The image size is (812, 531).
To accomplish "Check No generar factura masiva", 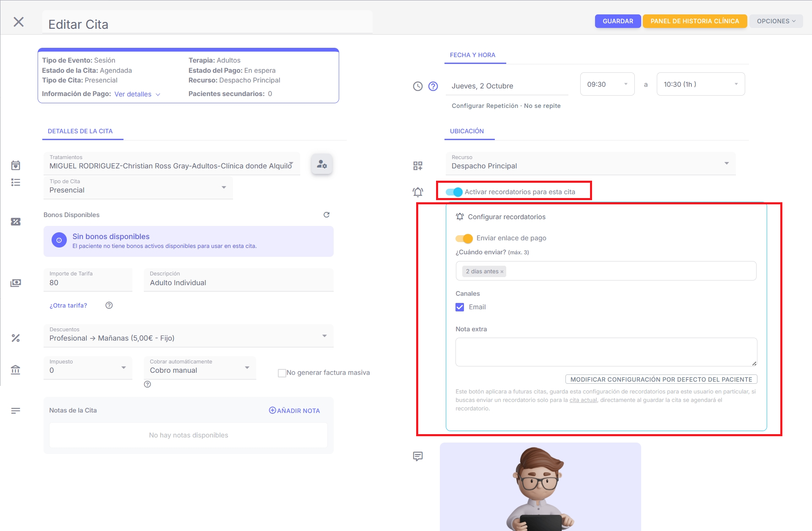I will [282, 373].
